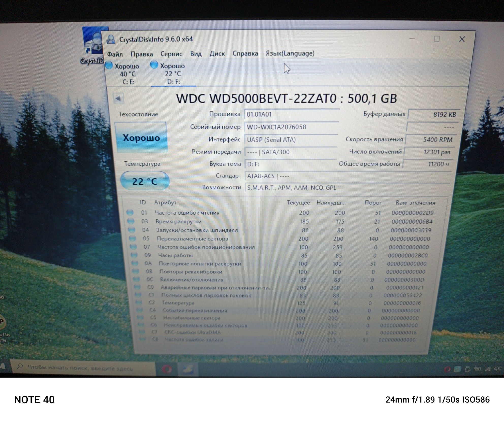Select the Нестабильные сектора row
The width and height of the screenshot is (504, 422).
point(277,318)
